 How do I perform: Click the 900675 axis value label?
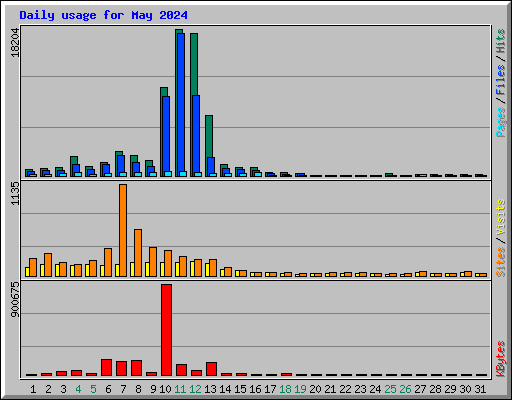coord(15,299)
